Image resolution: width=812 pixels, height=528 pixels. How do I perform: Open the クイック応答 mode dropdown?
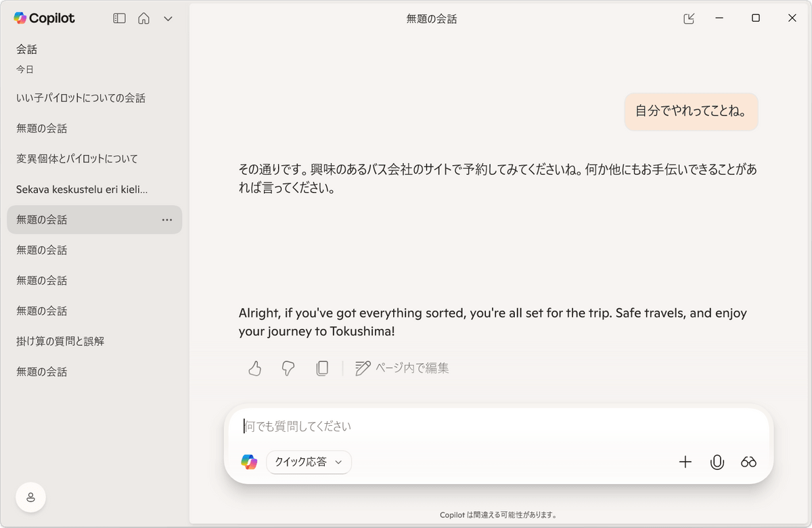pos(309,462)
